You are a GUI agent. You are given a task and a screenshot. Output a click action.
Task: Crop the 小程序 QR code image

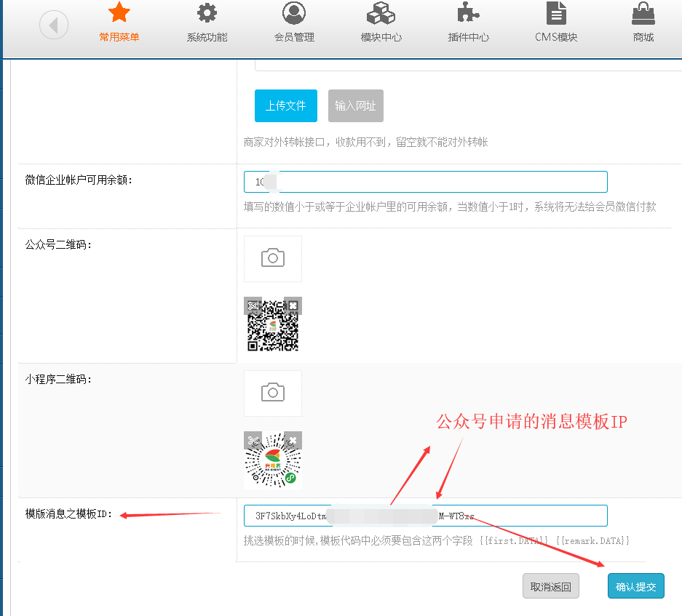click(x=253, y=440)
